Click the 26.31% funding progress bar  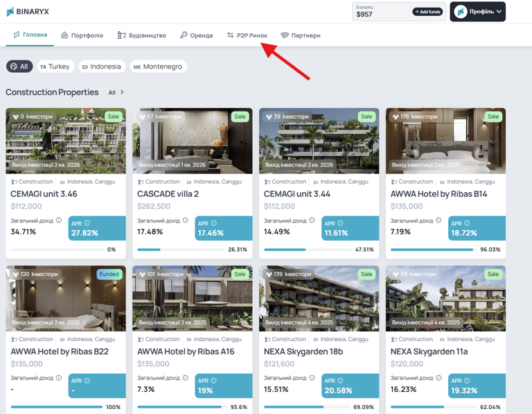(181, 250)
